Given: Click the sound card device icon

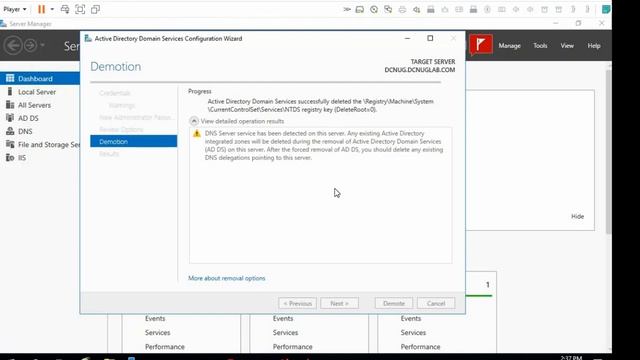Looking at the screenshot, I should [416, 9].
